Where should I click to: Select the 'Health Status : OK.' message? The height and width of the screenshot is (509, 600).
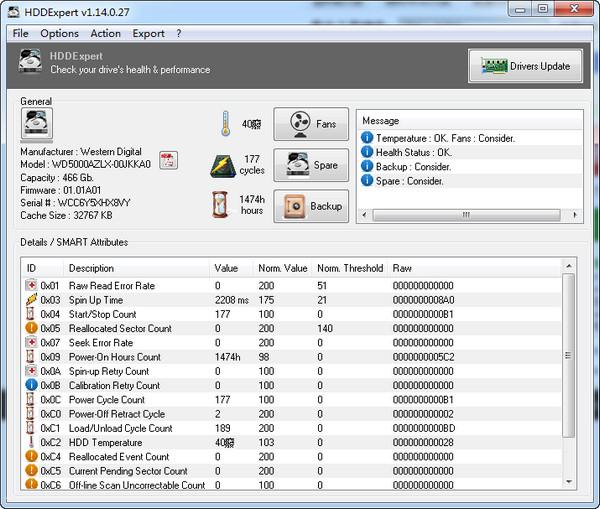tap(414, 152)
